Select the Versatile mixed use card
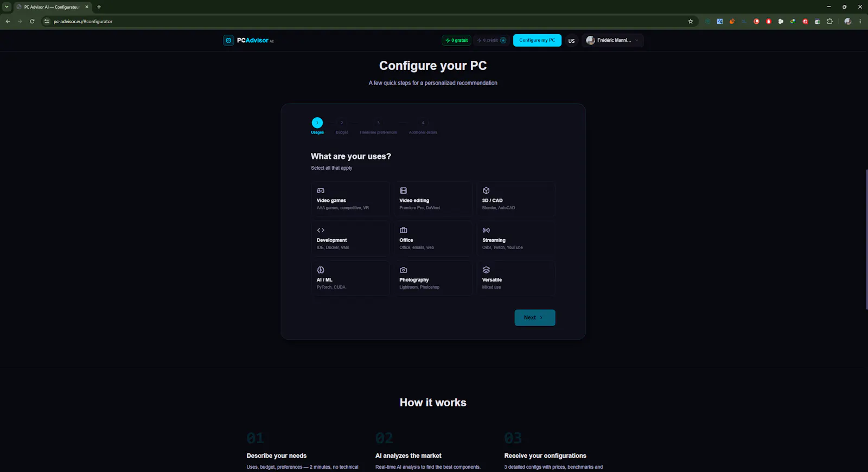The image size is (868, 472). (x=516, y=278)
